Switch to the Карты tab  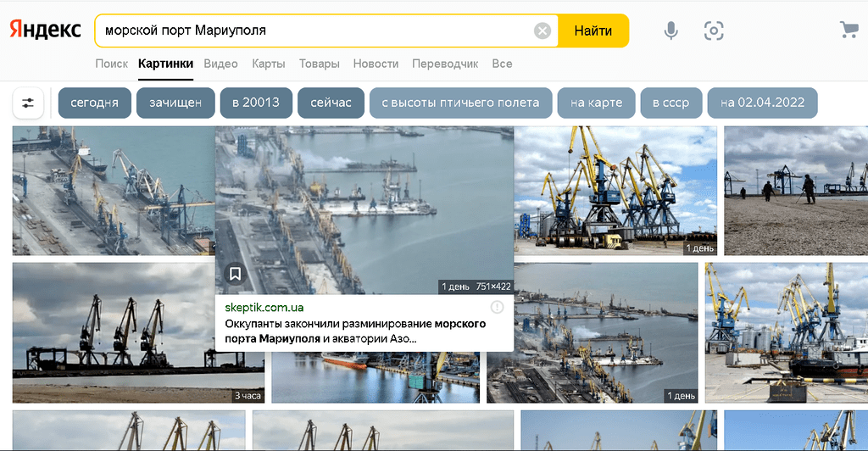(x=268, y=64)
